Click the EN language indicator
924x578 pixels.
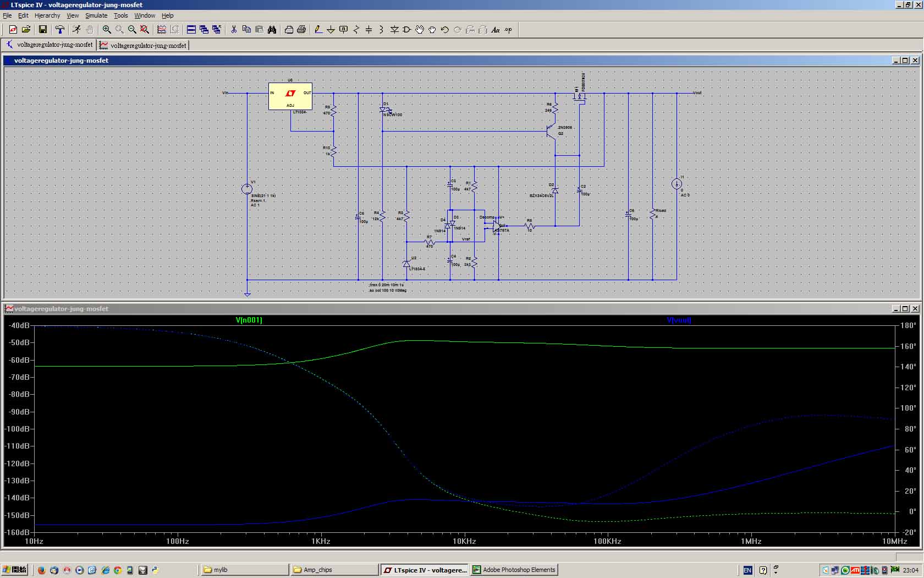pyautogui.click(x=747, y=570)
